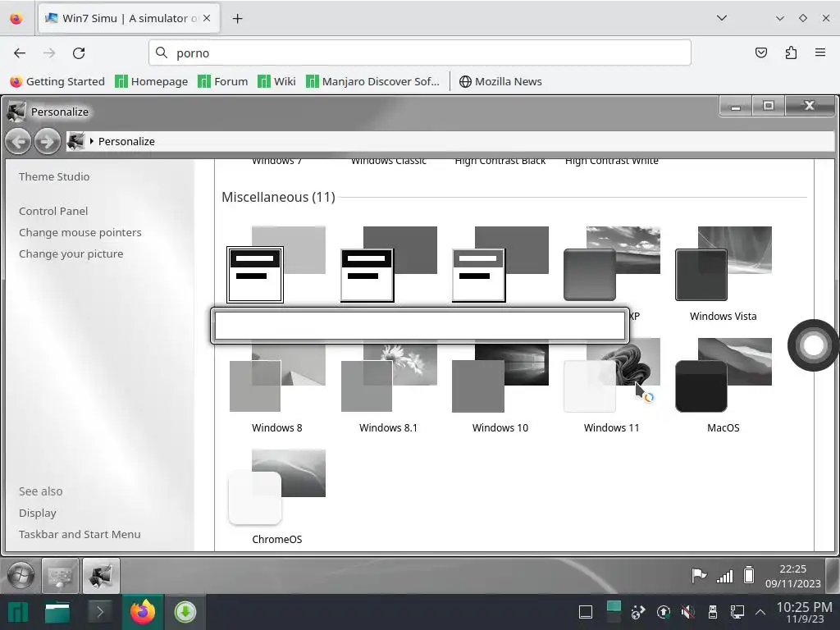840x630 pixels.
Task: Click Personalize breadcrumb path text
Action: (x=126, y=141)
